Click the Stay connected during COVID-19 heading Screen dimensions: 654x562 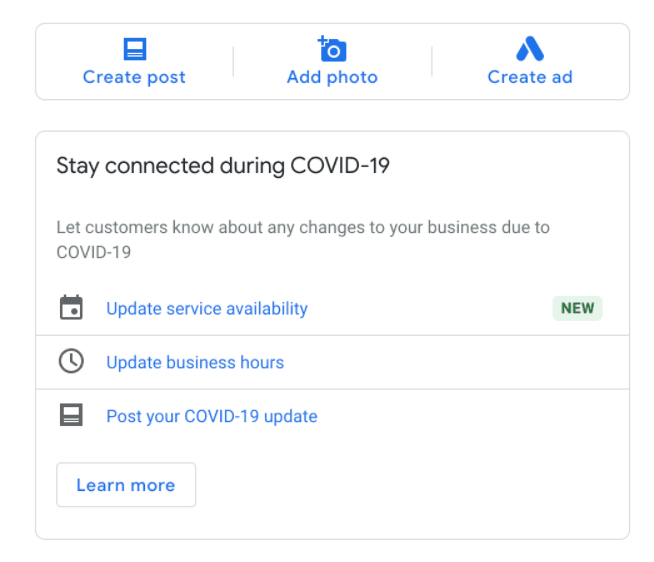223,166
